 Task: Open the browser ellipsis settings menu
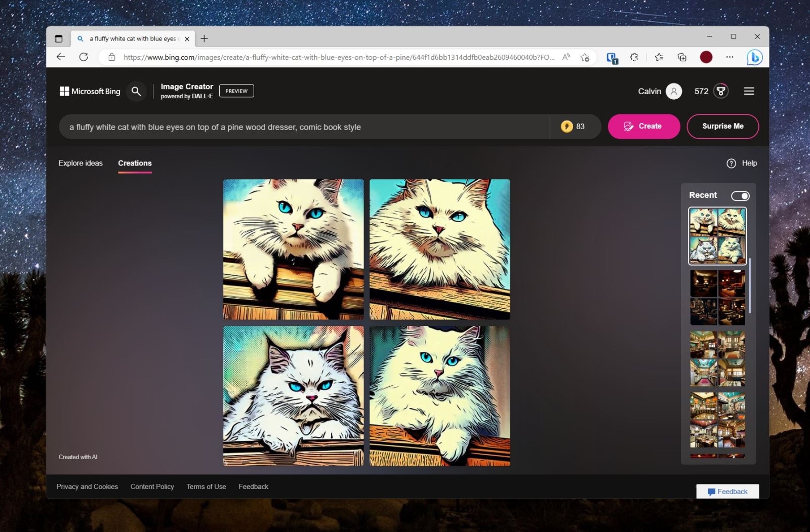pyautogui.click(x=731, y=57)
